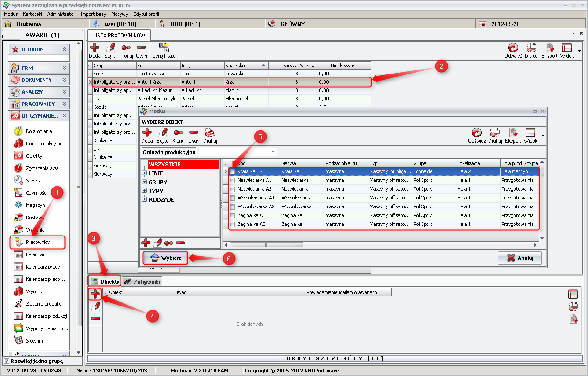The height and width of the screenshot is (376, 588).
Task: Expand the LINIE tree node
Action: (x=144, y=173)
